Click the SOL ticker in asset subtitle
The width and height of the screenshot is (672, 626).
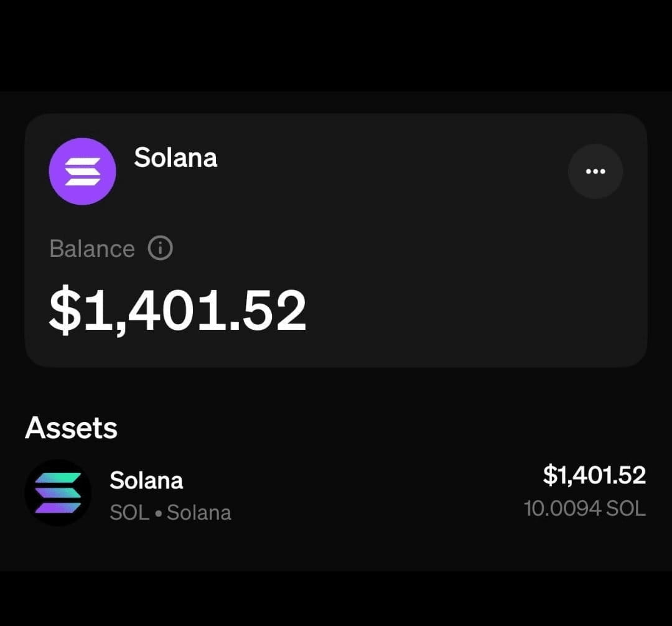pos(129,513)
